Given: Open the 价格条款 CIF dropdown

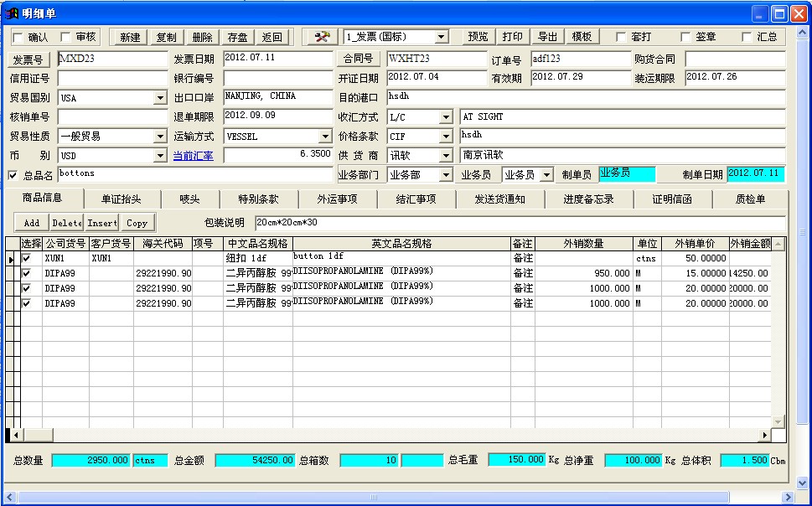Looking at the screenshot, I should tap(446, 137).
